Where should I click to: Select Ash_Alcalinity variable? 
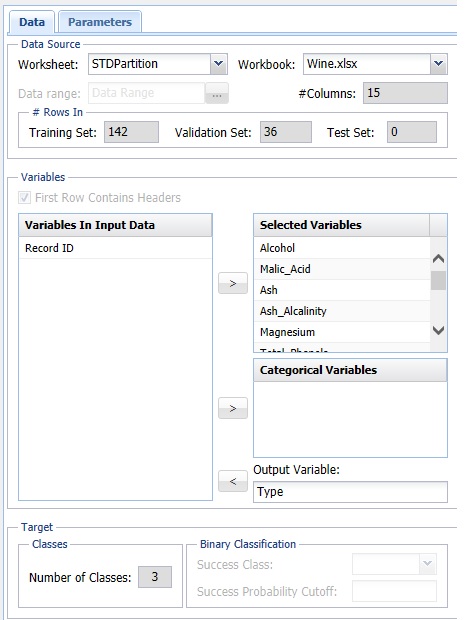342,311
